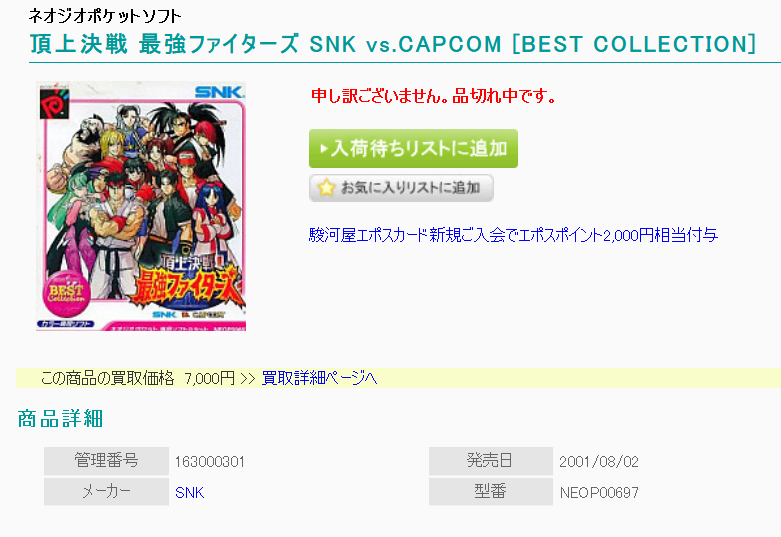Viewport: 781px width, 537px height.
Task: Click the SNK logo on game cover
Action: point(219,92)
